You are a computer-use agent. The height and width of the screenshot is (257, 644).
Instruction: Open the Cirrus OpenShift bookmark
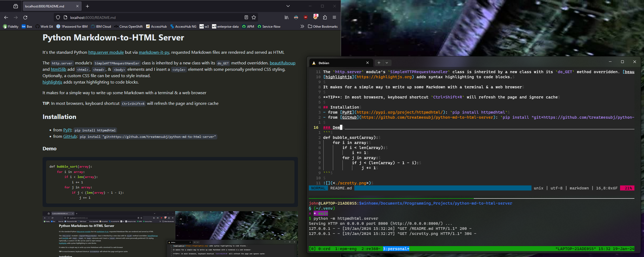coord(128,27)
